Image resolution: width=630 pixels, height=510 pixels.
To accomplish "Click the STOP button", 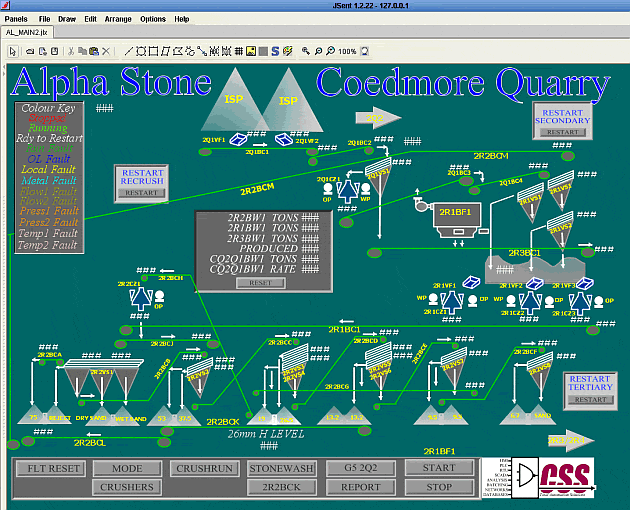I will tap(440, 487).
